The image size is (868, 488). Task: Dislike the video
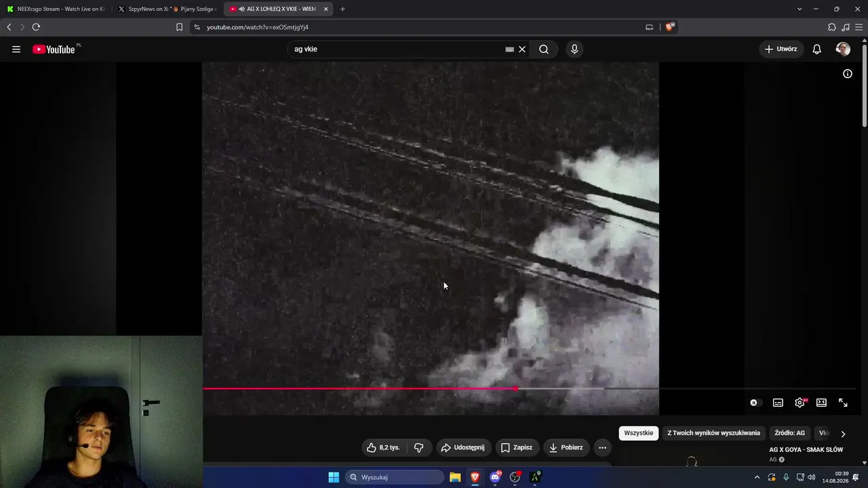[x=418, y=447]
